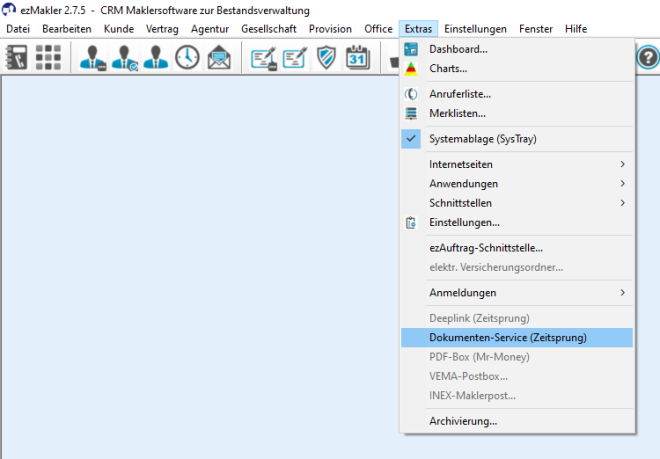Screen dimensions: 660x459
Task: Click the shield icon in toolbar
Action: 327,58
